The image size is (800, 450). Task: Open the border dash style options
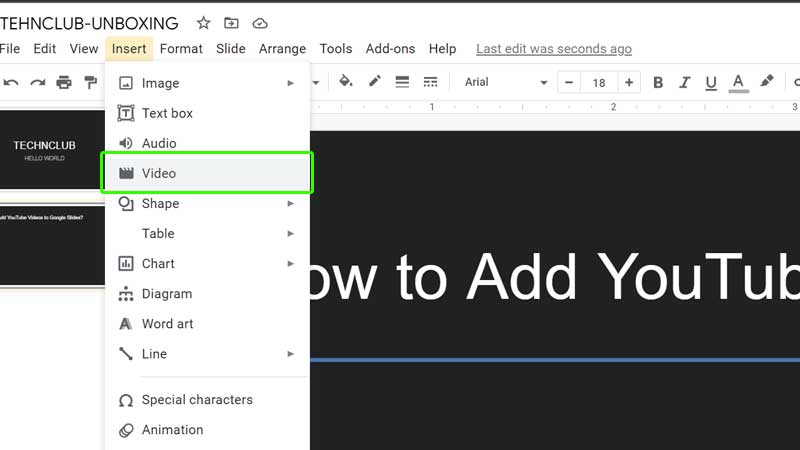pyautogui.click(x=431, y=82)
